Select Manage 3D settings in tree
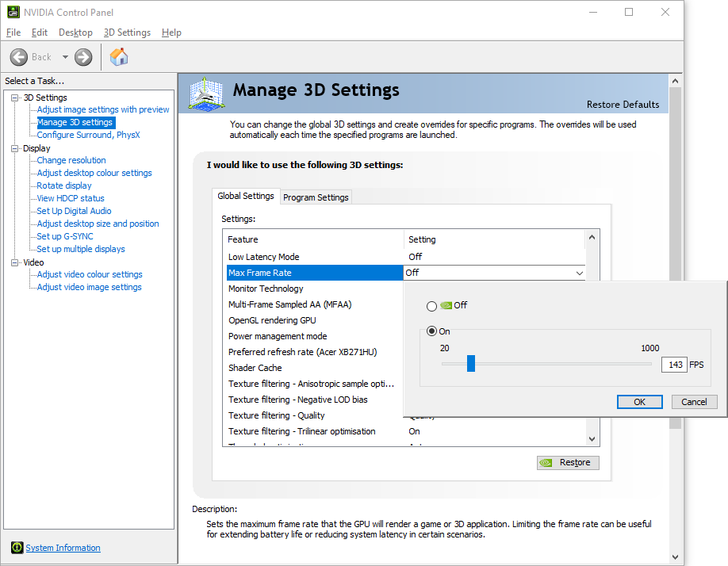The height and width of the screenshot is (566, 728). [x=75, y=123]
